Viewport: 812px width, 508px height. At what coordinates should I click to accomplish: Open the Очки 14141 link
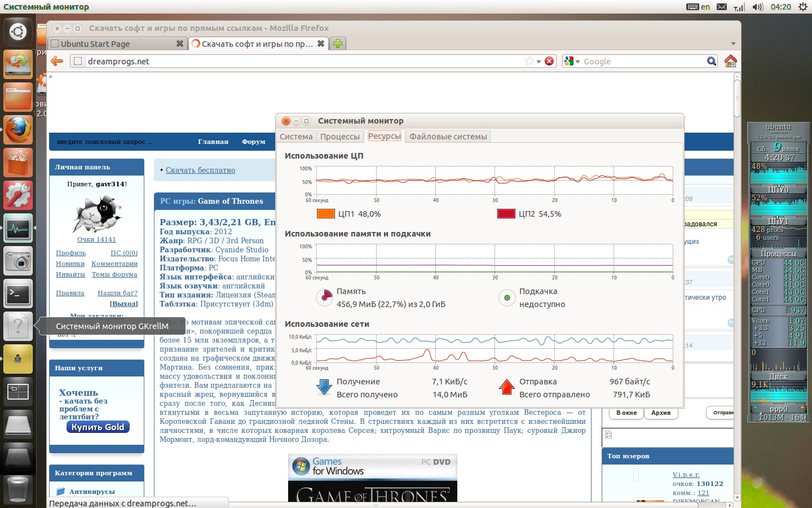[x=96, y=239]
